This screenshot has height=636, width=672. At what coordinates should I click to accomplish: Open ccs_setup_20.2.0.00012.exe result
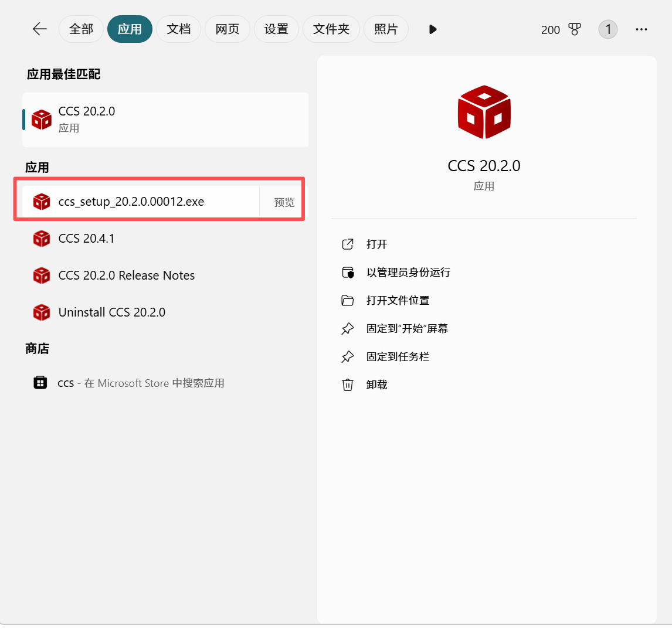tap(141, 201)
